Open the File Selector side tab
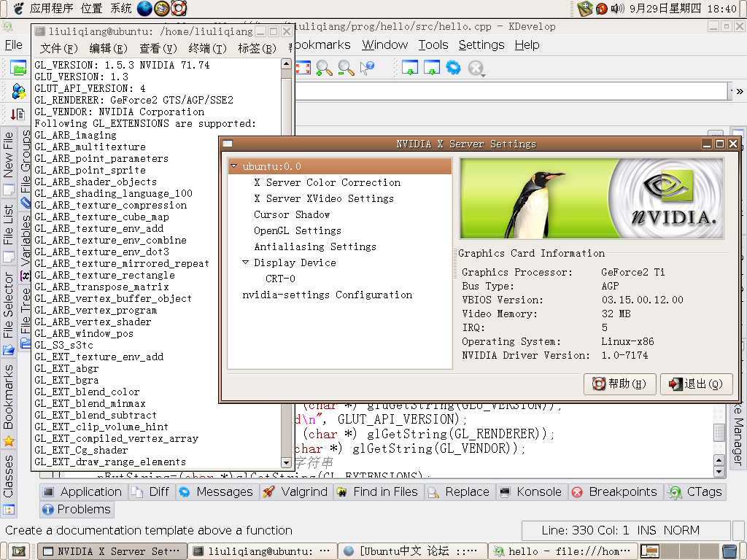The image size is (747, 560). tap(9, 314)
